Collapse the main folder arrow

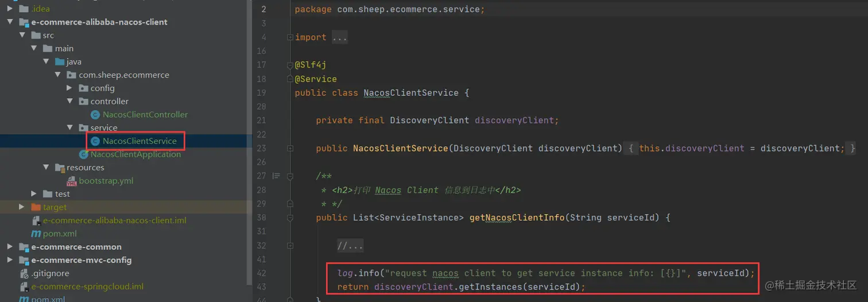pos(34,48)
